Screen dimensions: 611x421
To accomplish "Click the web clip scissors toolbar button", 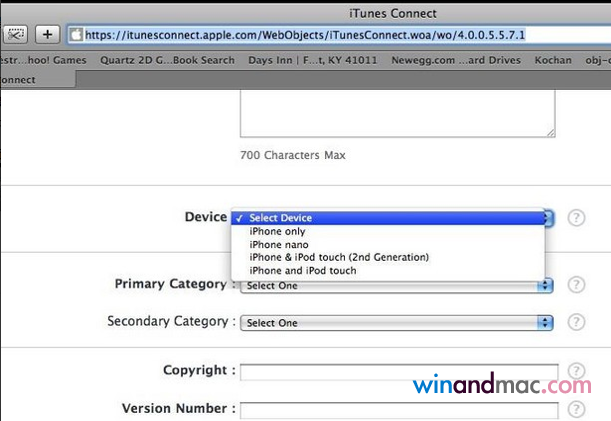I will coord(15,35).
